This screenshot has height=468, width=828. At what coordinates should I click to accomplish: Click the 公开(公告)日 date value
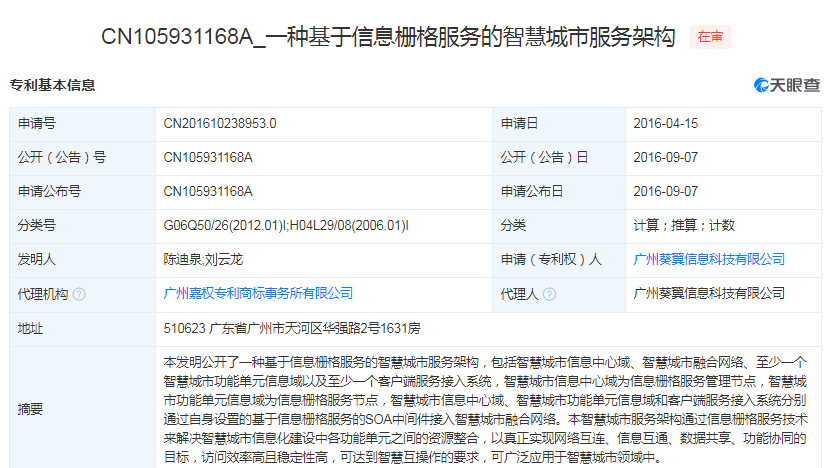(x=666, y=157)
